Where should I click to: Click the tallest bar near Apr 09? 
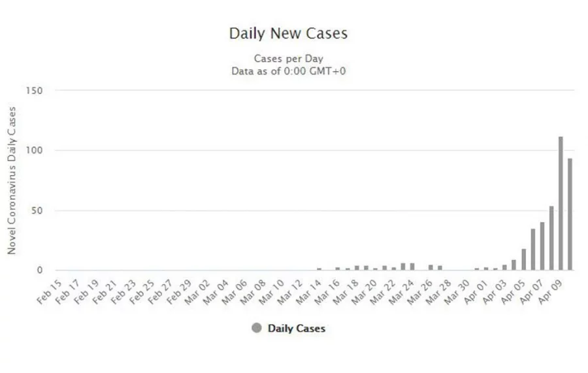click(x=561, y=203)
